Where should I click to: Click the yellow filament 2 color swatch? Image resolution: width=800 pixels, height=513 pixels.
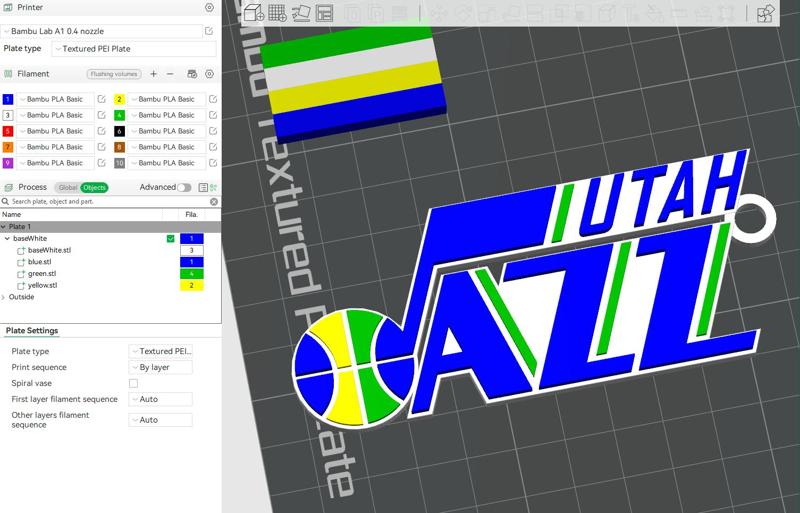[x=119, y=99]
